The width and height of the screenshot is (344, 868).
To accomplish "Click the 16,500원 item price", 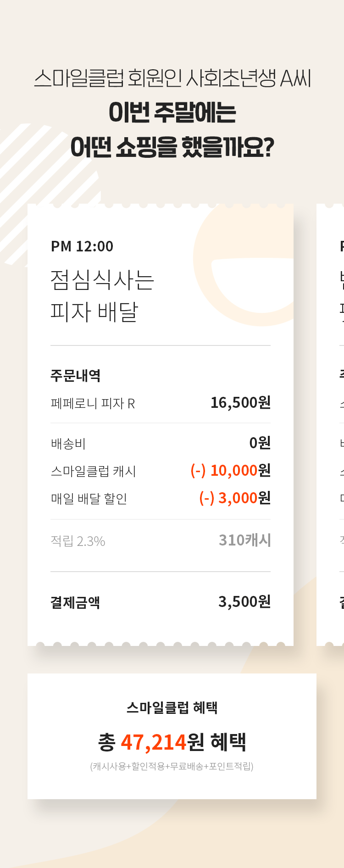I will tap(240, 403).
